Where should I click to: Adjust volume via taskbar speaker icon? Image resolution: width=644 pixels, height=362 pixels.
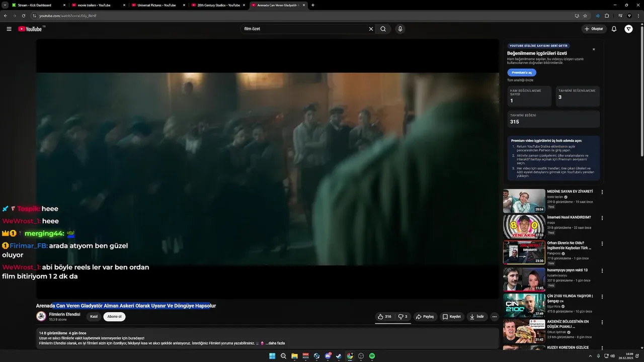pyautogui.click(x=612, y=356)
